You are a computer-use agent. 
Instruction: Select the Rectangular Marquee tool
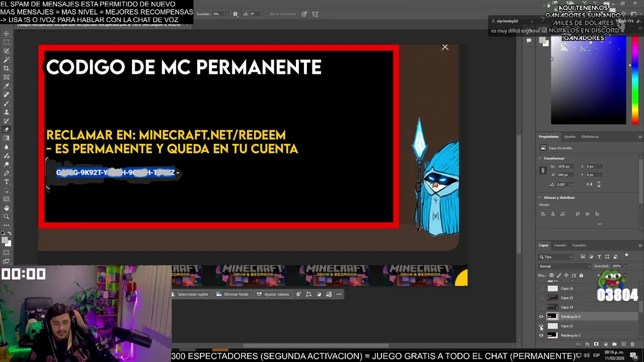(7, 42)
